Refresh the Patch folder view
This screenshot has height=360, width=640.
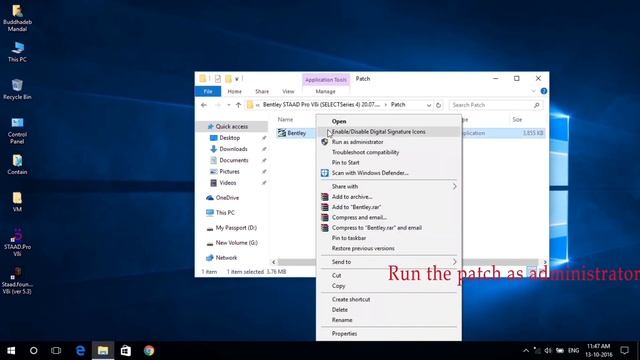pos(438,105)
